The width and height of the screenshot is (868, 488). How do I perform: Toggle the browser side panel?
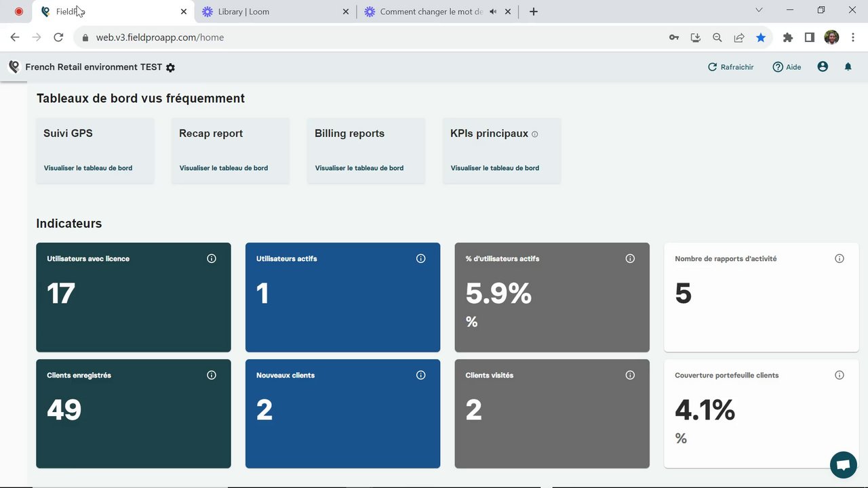[x=810, y=37]
